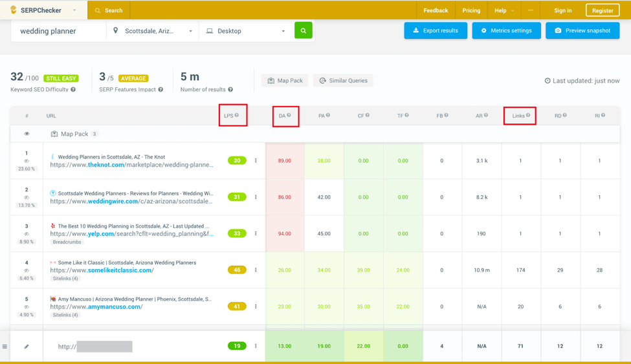Open options menu for amymancuso.com row

coord(256,306)
